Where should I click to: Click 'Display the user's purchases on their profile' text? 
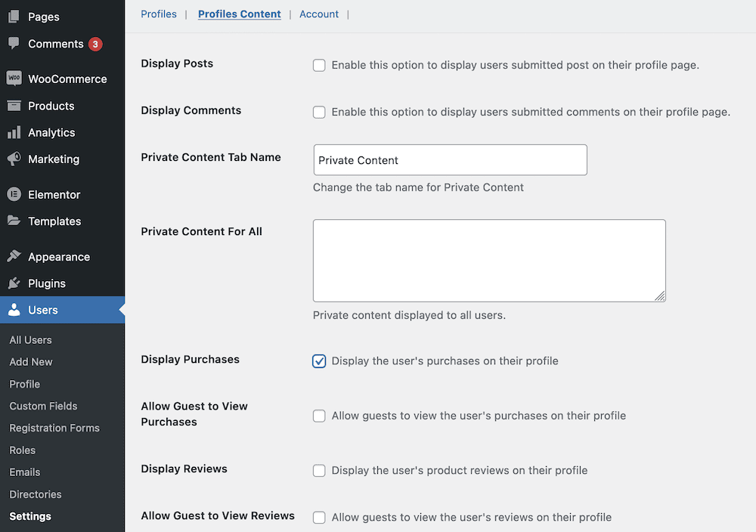click(445, 361)
